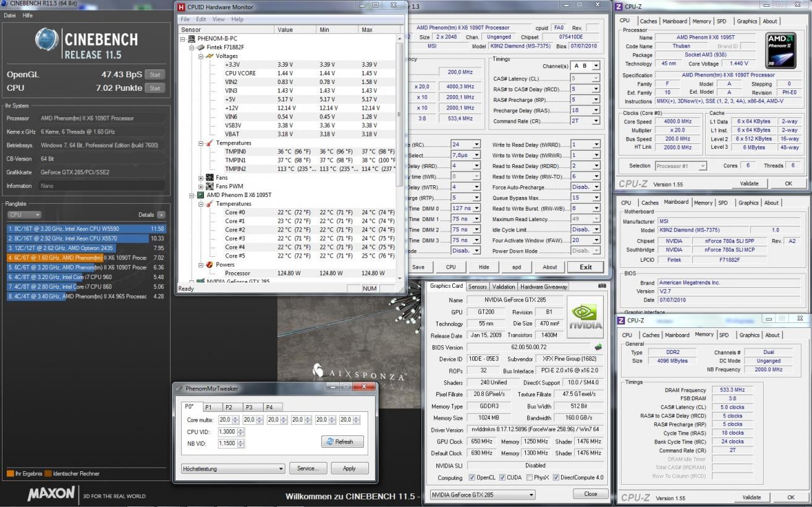Collapse the PHENOM-II-PC root node
The image size is (812, 507).
[x=183, y=38]
